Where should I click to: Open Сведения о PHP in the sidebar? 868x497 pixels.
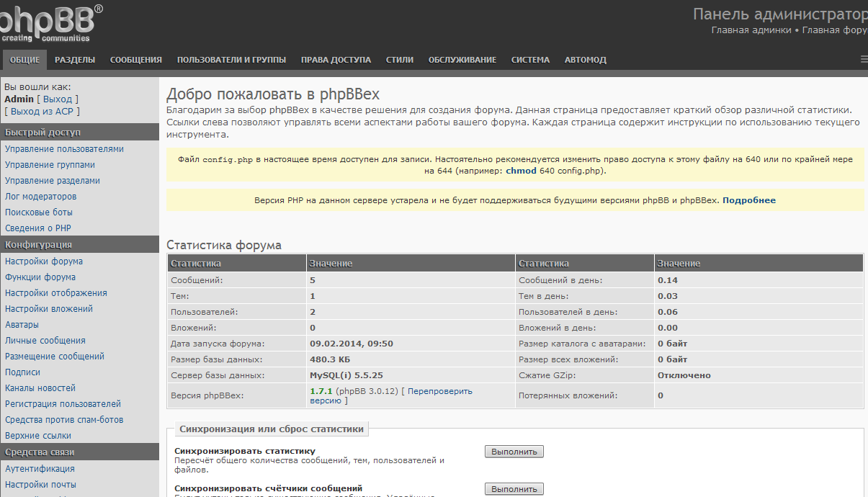coord(37,228)
